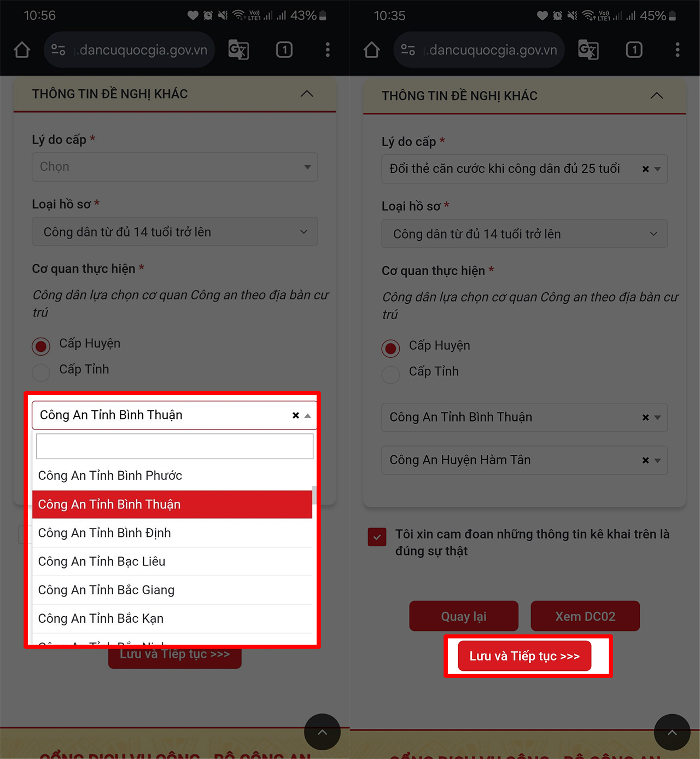Toggle Tôi xin cam đoan checkbox
700x759 pixels.
(377, 537)
